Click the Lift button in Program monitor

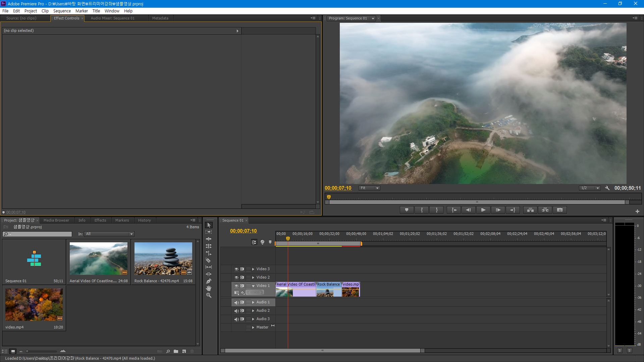530,210
